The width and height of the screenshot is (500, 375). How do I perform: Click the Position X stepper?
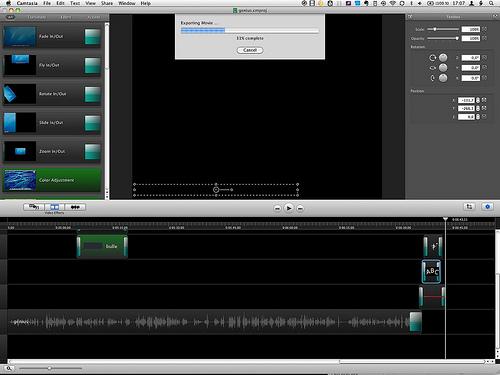(x=478, y=100)
